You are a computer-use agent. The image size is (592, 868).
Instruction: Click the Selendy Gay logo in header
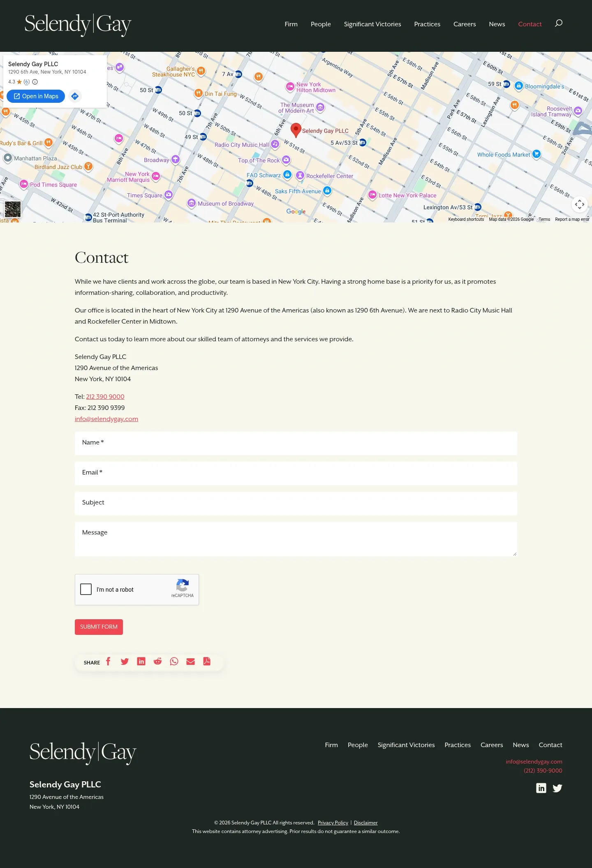coord(78,25)
